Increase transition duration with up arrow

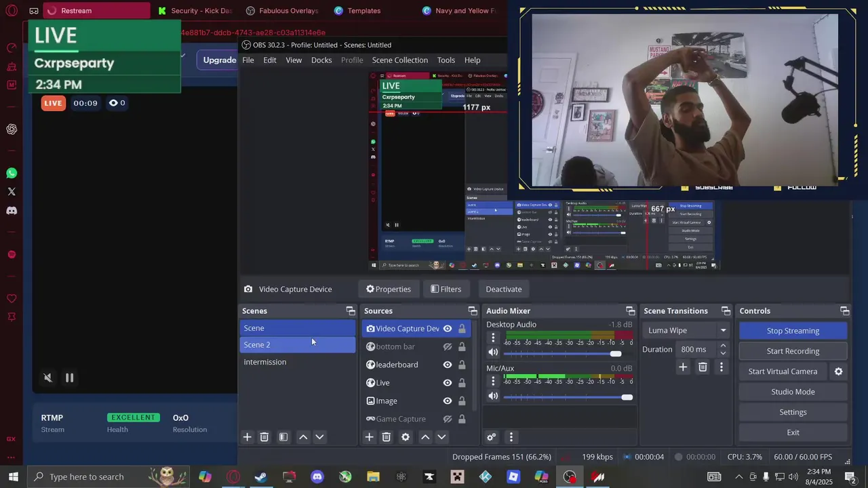click(x=723, y=346)
